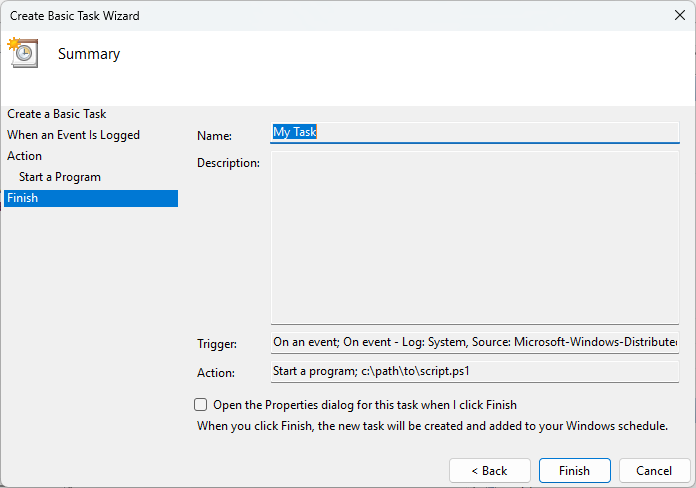Cancel the wizard with Cancel button
The width and height of the screenshot is (696, 488).
(654, 470)
